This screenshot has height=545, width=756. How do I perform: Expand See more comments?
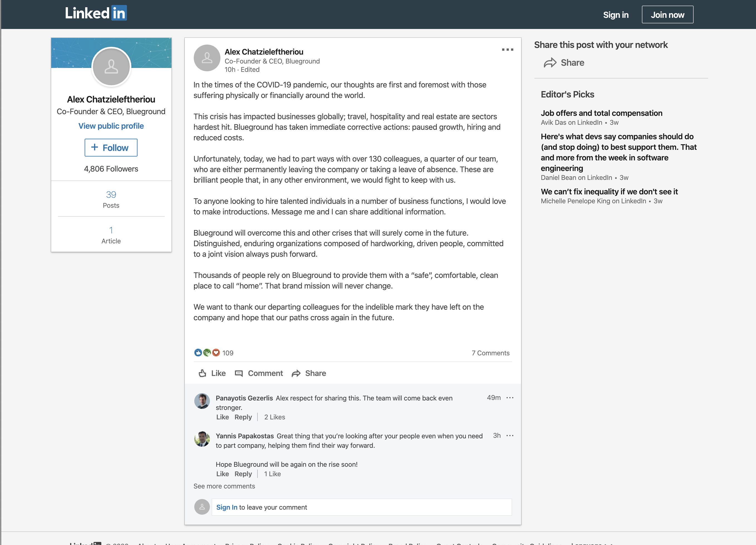coord(224,486)
